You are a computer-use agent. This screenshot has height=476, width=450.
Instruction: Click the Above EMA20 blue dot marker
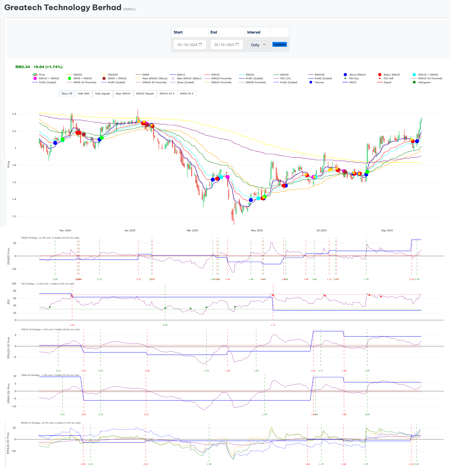[345, 74]
